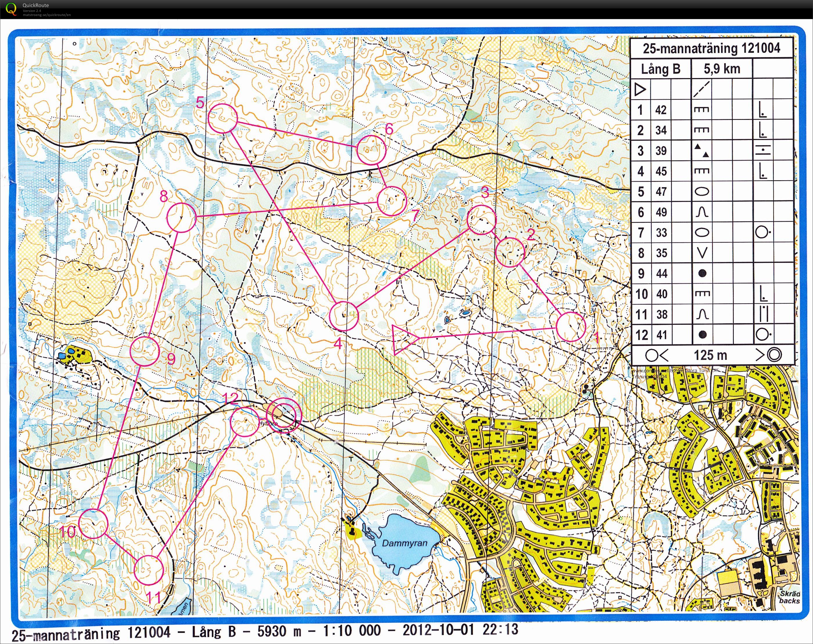Click code 39 in control row 3
The width and height of the screenshot is (813, 644).
click(661, 151)
